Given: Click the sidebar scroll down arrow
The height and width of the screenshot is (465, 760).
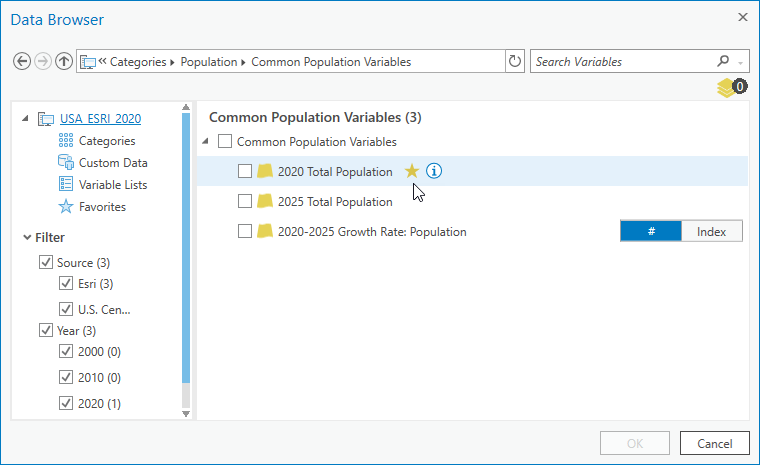Looking at the screenshot, I should coord(186,414).
